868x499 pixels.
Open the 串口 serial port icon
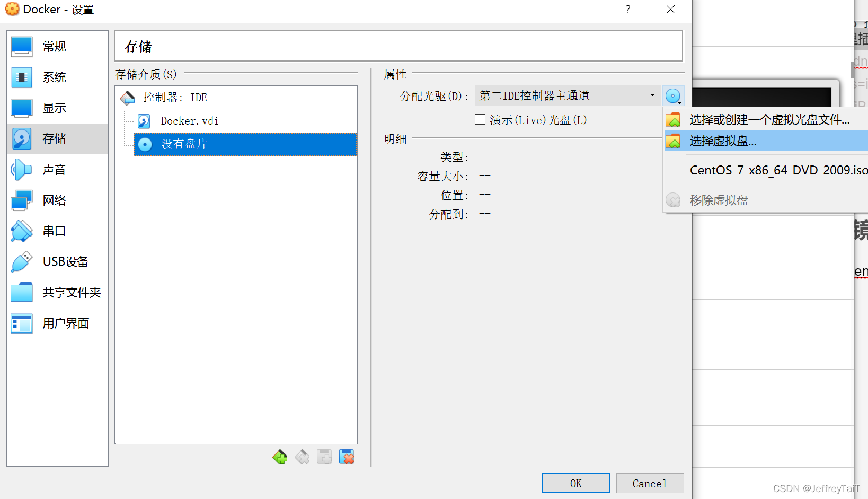click(22, 231)
